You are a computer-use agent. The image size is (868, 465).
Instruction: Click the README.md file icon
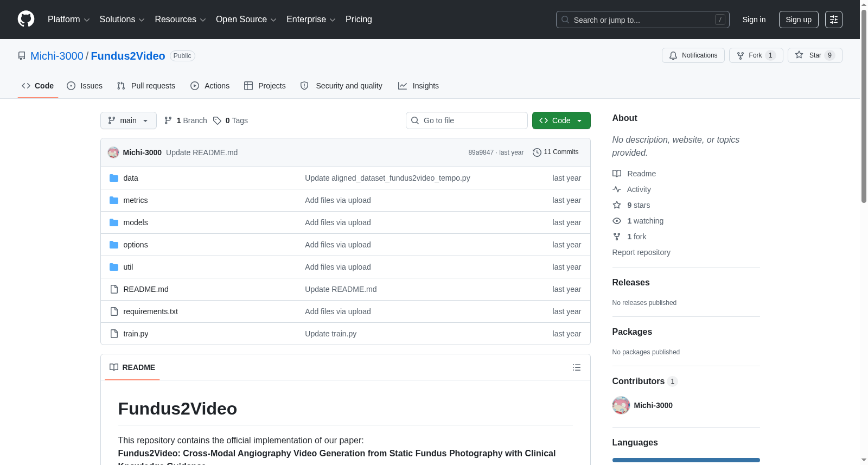click(114, 289)
